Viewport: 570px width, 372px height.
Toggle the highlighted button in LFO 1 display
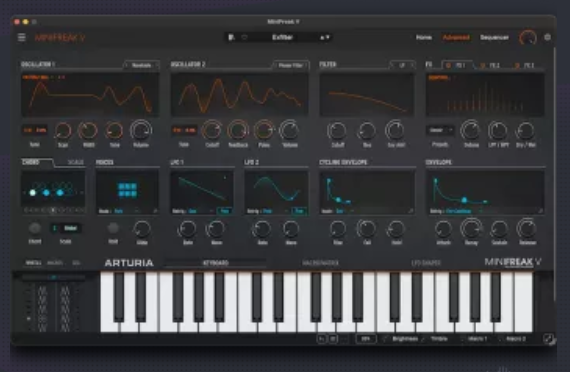click(225, 211)
